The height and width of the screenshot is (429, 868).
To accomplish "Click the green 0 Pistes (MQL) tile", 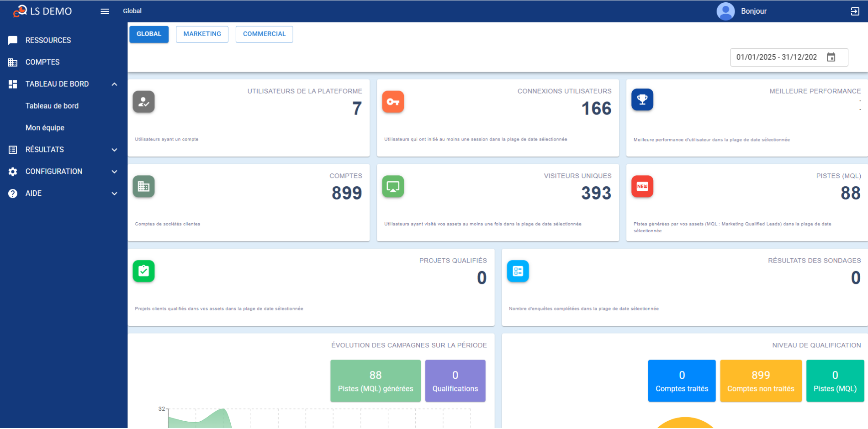I will coord(835,381).
